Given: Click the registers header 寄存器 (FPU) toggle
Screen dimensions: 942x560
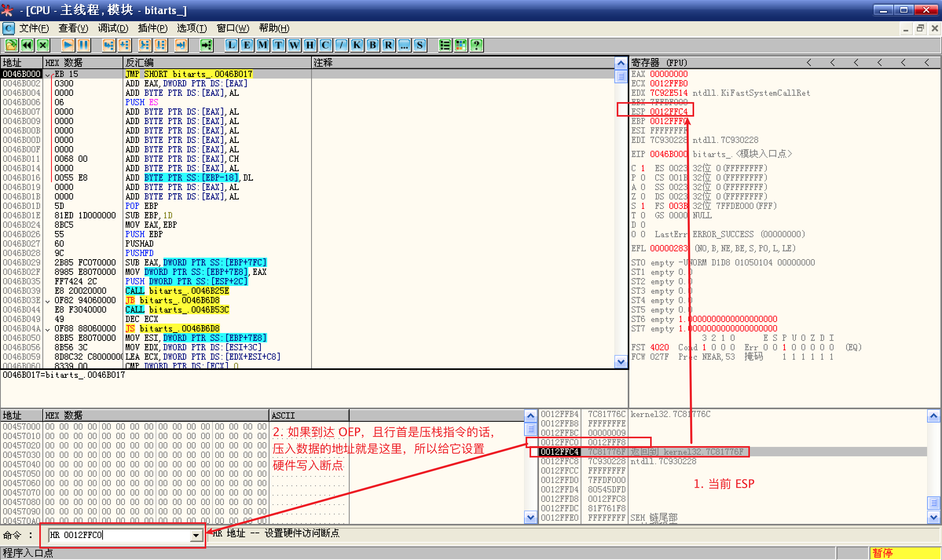Looking at the screenshot, I should coord(659,63).
